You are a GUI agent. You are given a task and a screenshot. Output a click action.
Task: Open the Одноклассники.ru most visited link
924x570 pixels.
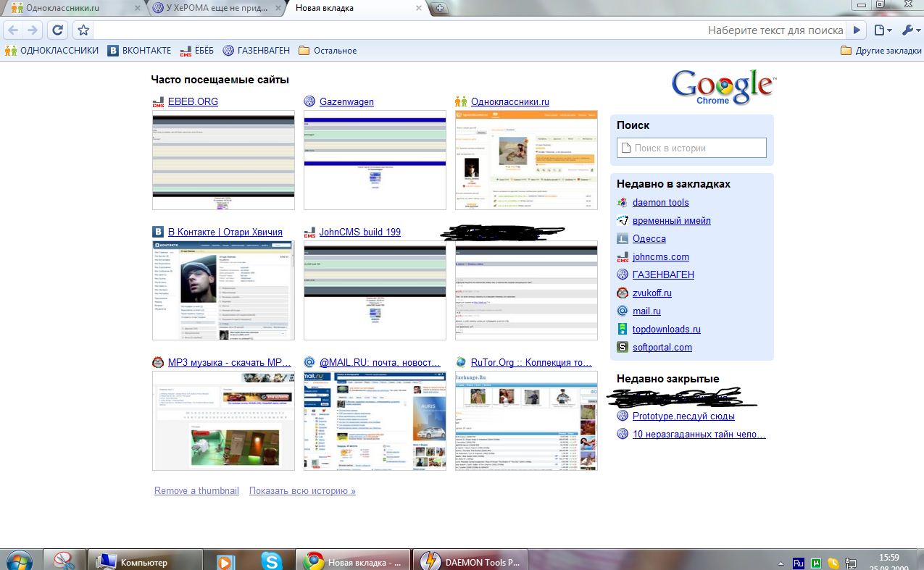(x=510, y=102)
